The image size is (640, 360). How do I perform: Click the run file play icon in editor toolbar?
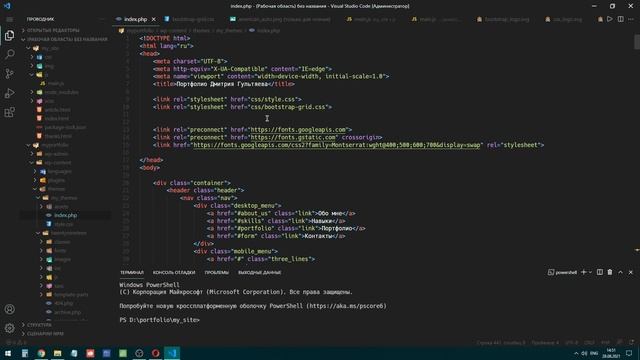[x=609, y=19]
